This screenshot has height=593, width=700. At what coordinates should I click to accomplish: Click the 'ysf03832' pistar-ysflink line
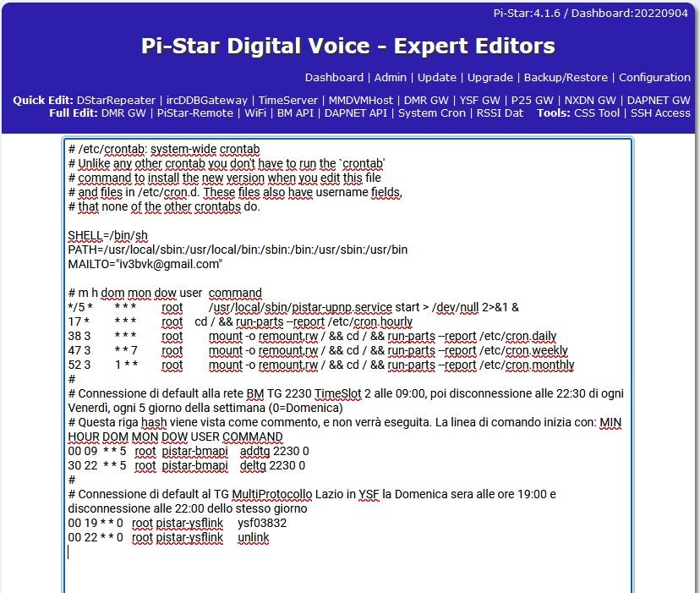click(x=178, y=524)
